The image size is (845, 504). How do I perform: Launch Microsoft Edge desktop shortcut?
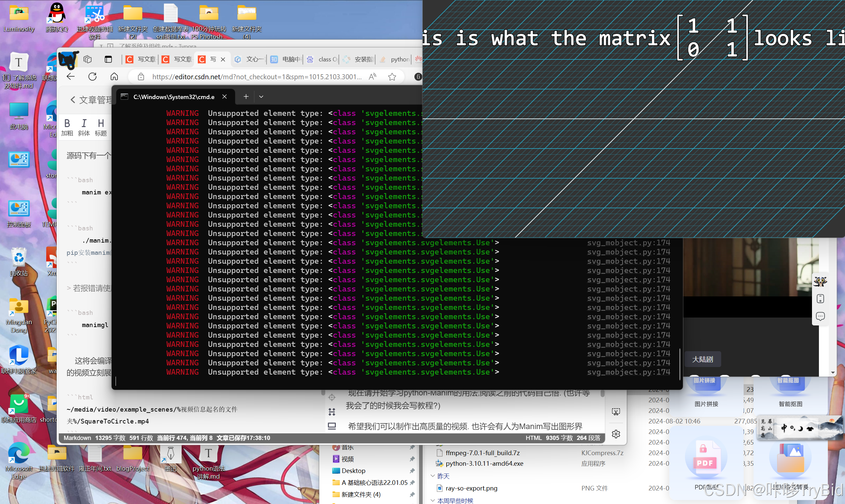coord(19,461)
